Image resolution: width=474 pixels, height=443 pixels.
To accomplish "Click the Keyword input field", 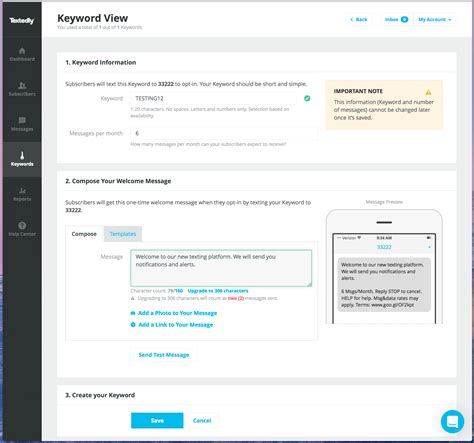I will (x=213, y=98).
